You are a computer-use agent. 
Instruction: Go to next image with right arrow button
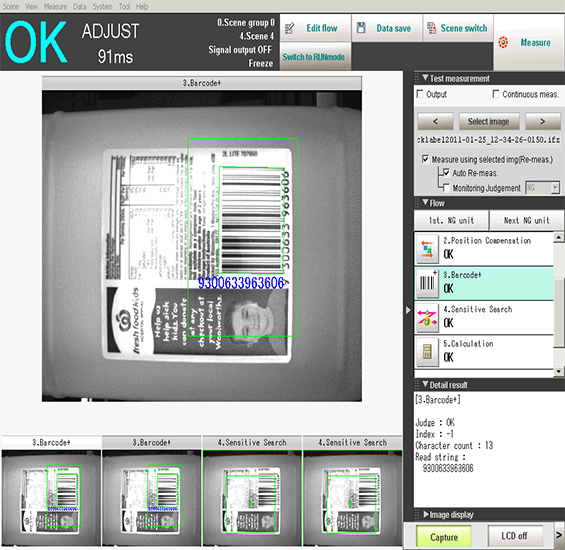point(543,121)
